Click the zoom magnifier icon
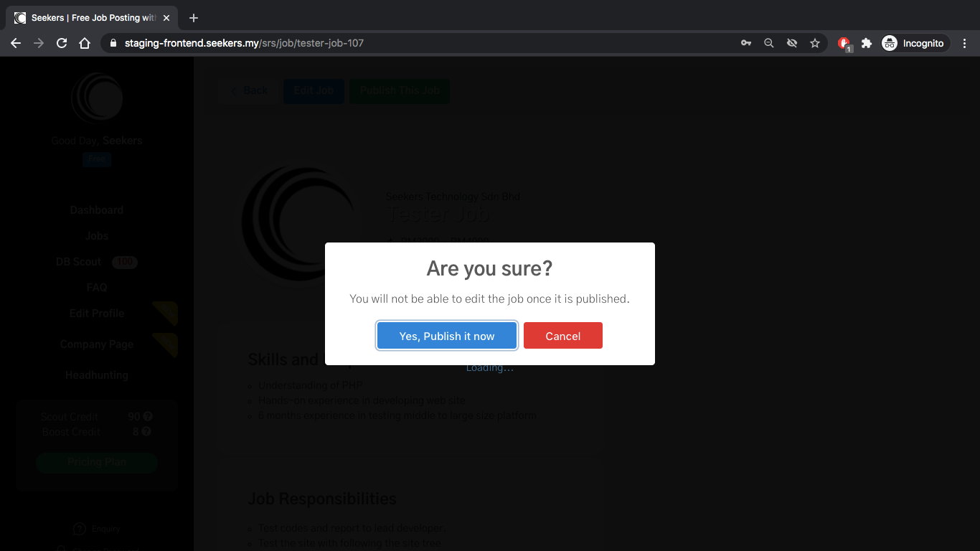This screenshot has height=551, width=980. pos(769,43)
